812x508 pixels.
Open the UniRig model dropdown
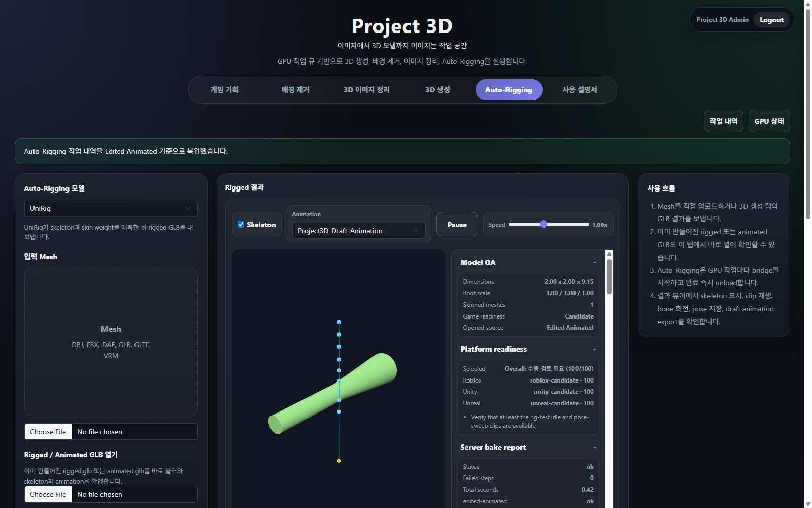point(111,208)
